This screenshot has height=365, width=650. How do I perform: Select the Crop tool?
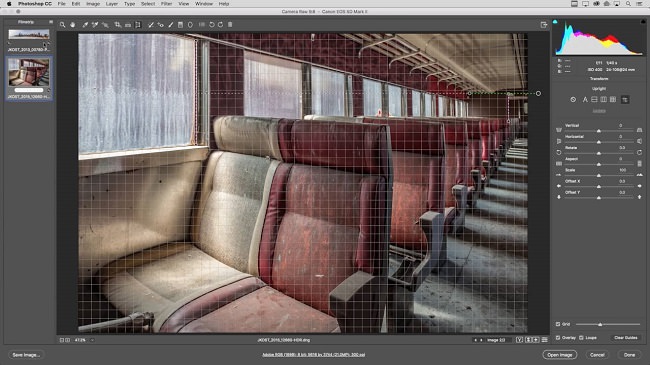click(118, 25)
